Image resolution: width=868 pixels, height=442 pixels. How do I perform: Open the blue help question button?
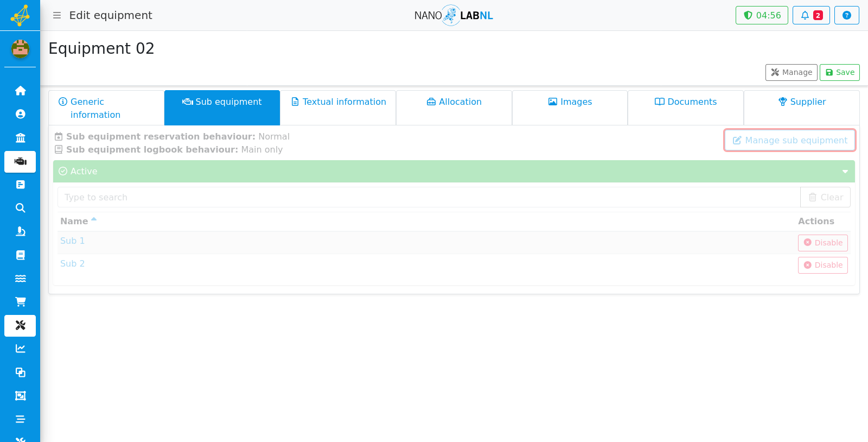[846, 15]
